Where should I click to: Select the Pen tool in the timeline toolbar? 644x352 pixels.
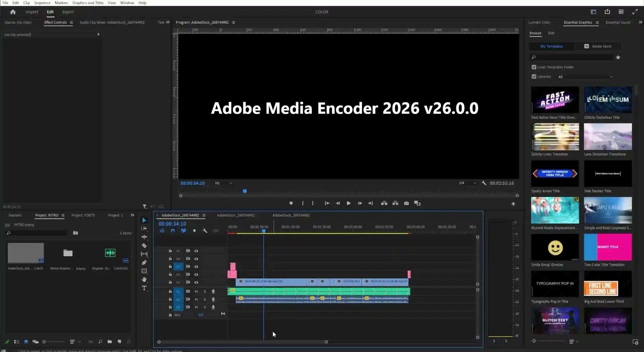(x=144, y=262)
